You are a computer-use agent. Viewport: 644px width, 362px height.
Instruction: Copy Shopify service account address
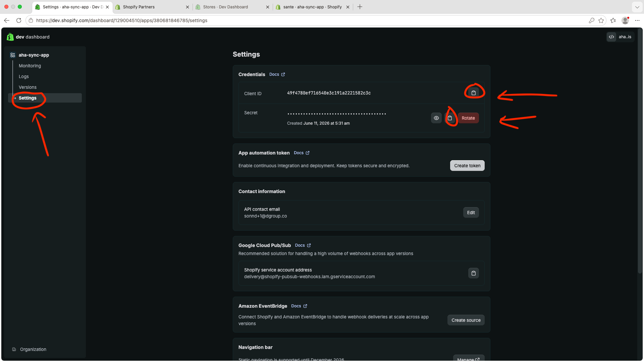tap(473, 273)
